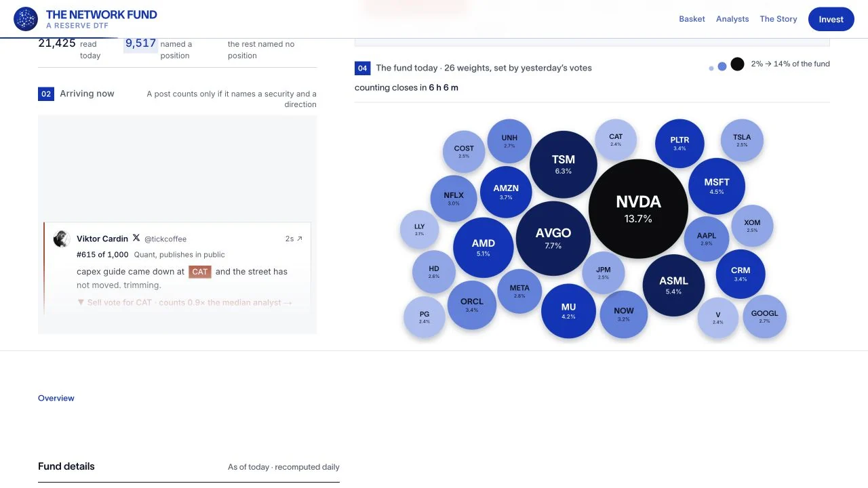Select the META 2.8% bubble

pyautogui.click(x=519, y=291)
